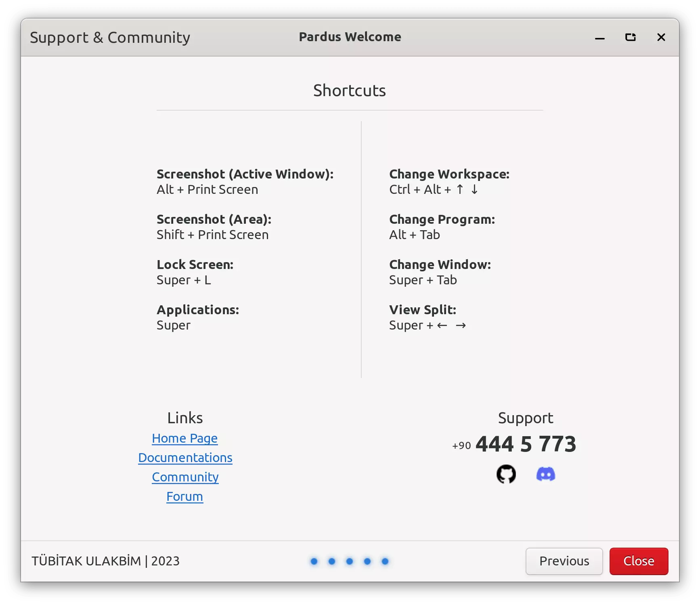Click the red Close button

[x=639, y=561]
